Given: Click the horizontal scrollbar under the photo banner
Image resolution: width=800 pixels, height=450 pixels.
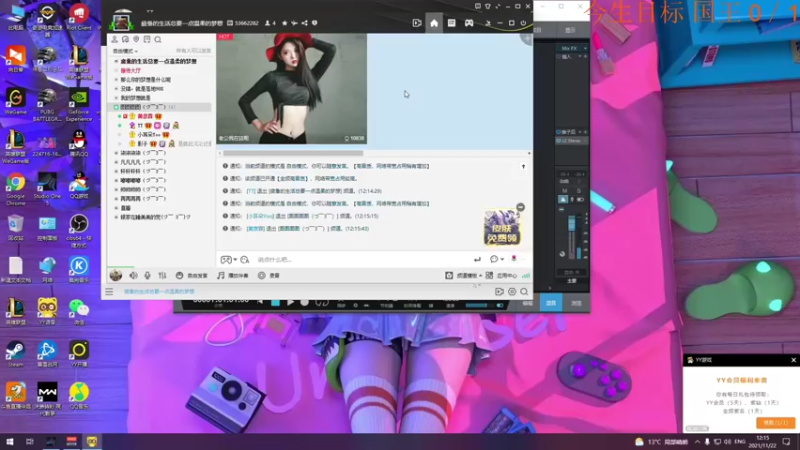Looking at the screenshot, I should [x=293, y=153].
